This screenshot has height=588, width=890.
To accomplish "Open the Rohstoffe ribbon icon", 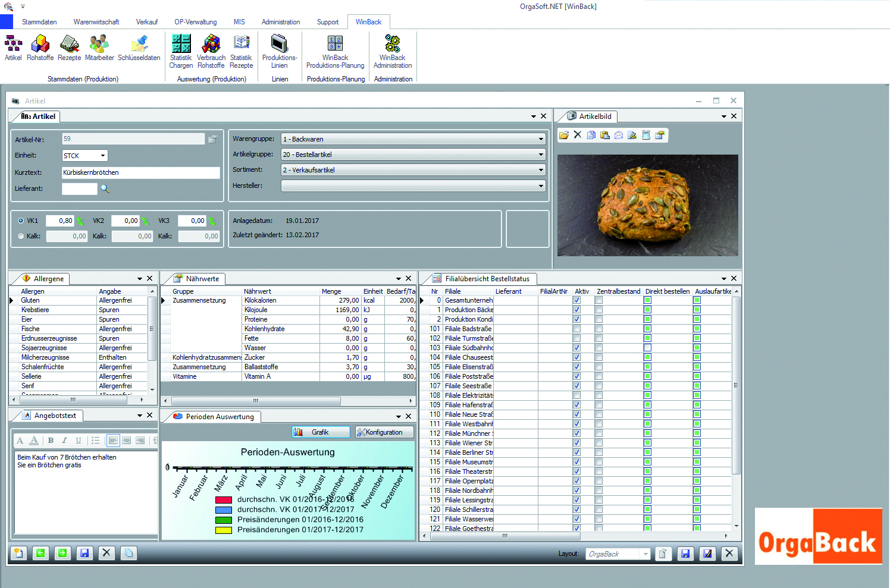I will pyautogui.click(x=40, y=48).
